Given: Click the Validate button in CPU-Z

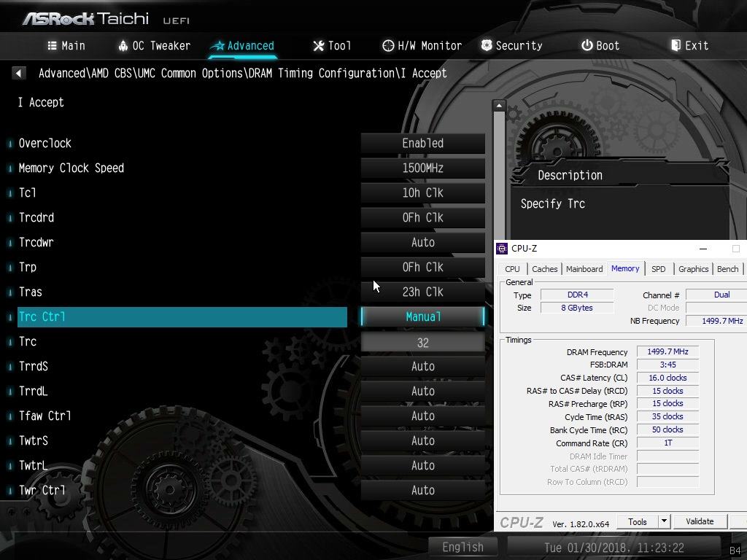Looking at the screenshot, I should tap(700, 522).
